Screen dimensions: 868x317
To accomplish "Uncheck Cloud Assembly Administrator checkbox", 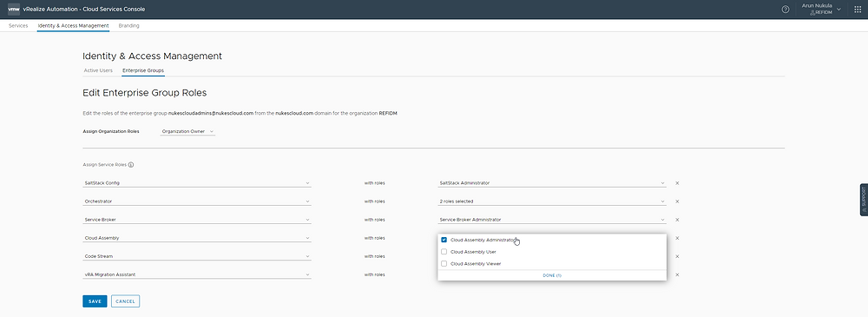I will point(444,240).
